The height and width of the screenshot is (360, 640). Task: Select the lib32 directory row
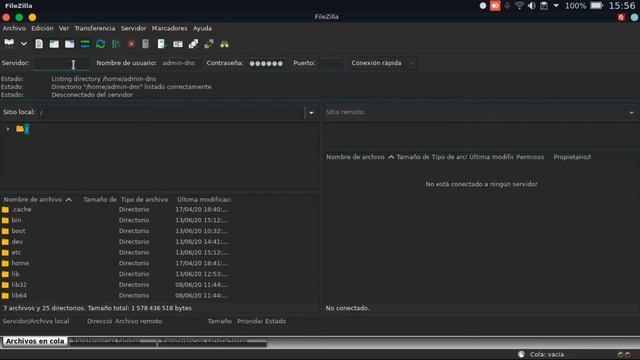click(x=159, y=285)
